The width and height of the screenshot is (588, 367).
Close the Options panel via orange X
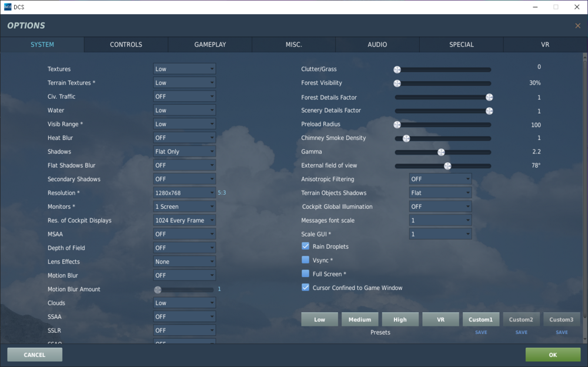coord(579,25)
